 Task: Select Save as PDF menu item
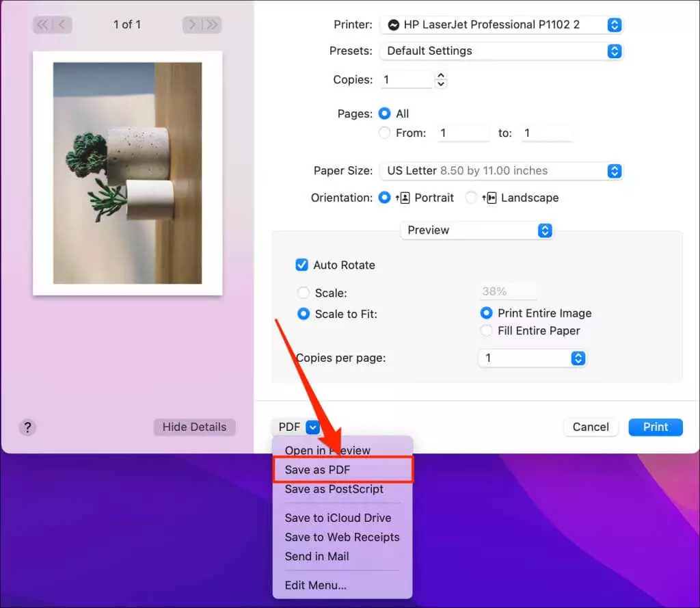pos(342,470)
